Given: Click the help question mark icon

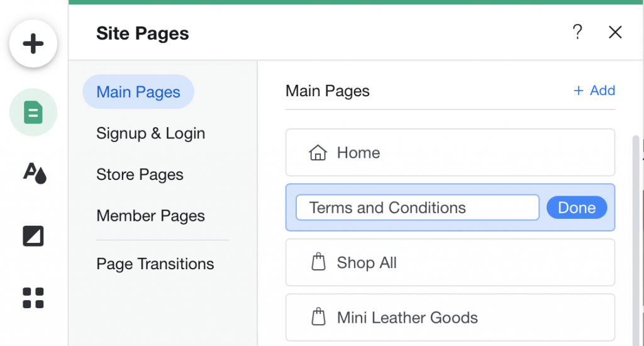Looking at the screenshot, I should [577, 32].
